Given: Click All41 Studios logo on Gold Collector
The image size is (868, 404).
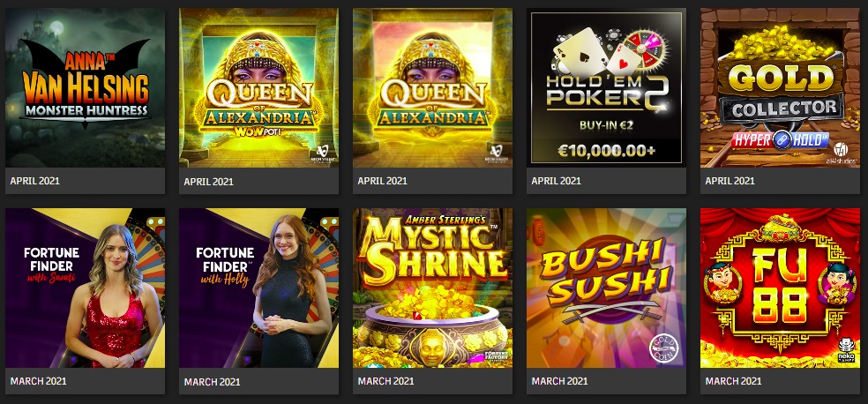Looking at the screenshot, I should [x=841, y=150].
